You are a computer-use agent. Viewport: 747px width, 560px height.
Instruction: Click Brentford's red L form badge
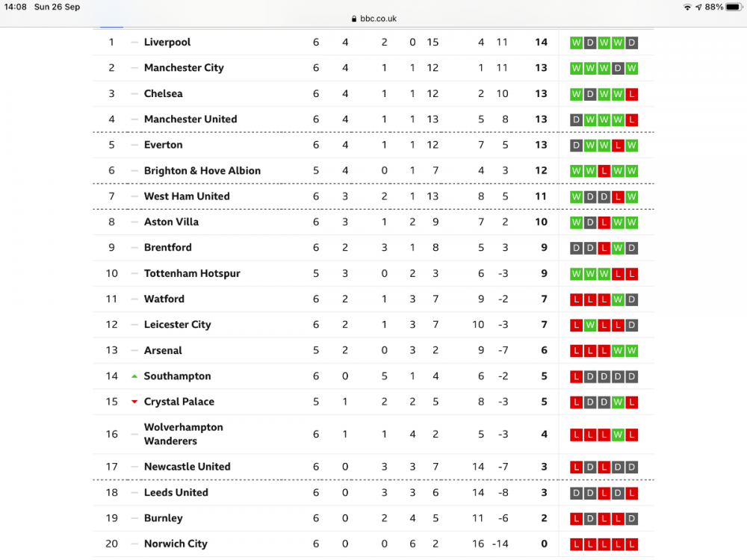pyautogui.click(x=604, y=248)
